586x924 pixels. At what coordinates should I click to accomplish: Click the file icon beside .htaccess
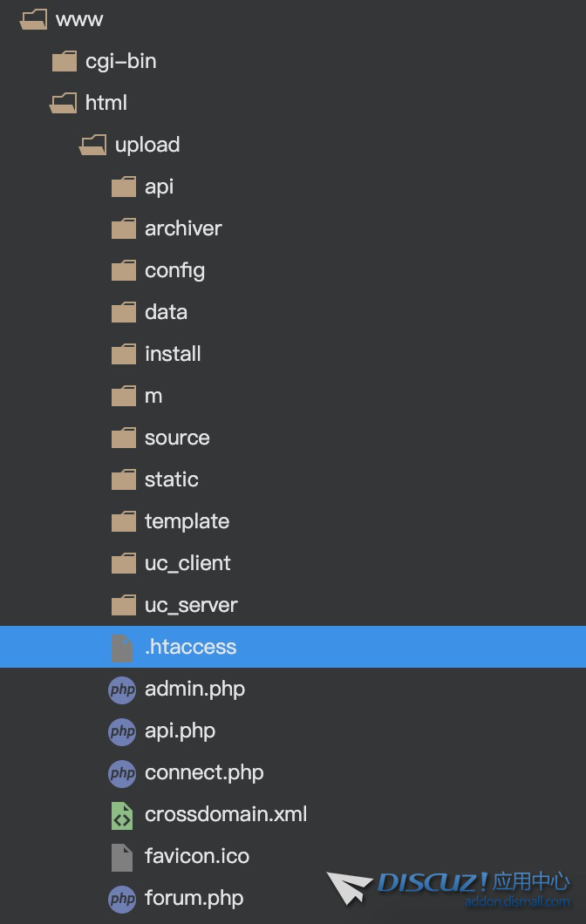122,648
